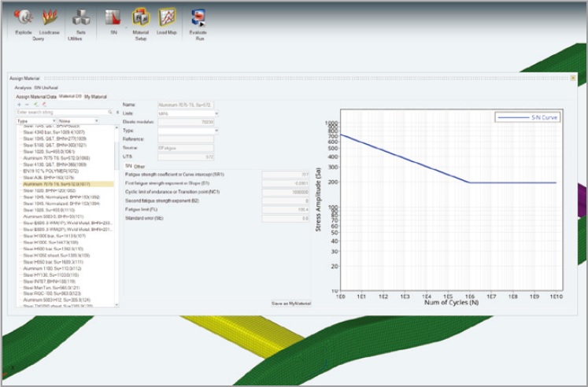Click the Explode tool icon
This screenshot has height=387, width=588.
[x=24, y=17]
